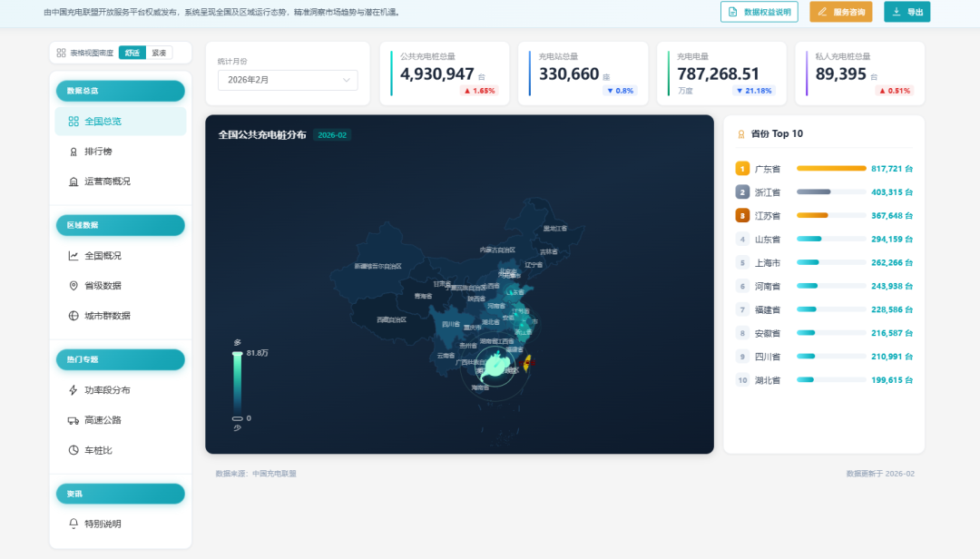The width and height of the screenshot is (980, 559).
Task: Collapse the 数据总览 sidebar section header
Action: 121,91
